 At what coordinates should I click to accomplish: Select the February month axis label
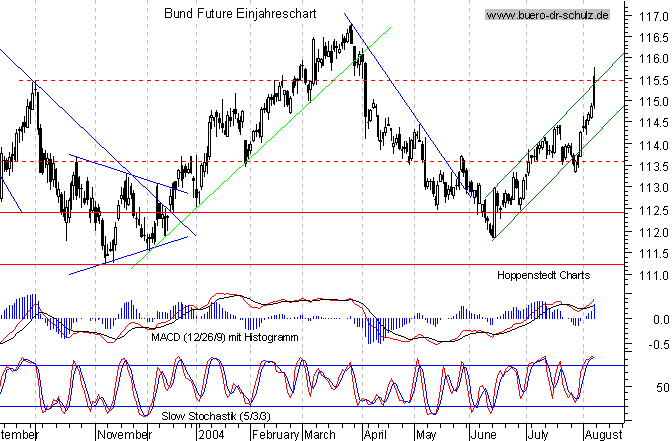[275, 435]
